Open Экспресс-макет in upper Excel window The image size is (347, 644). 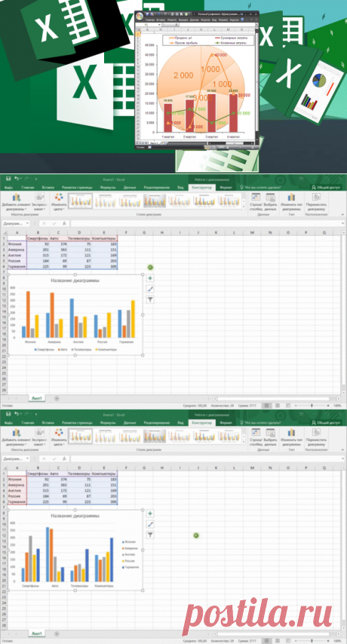pyautogui.click(x=40, y=201)
